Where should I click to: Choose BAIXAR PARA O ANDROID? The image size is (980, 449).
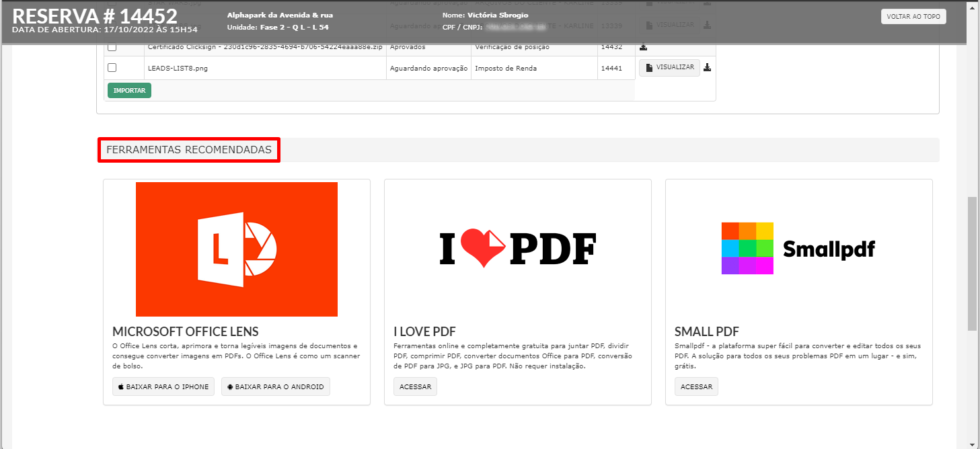tap(276, 386)
